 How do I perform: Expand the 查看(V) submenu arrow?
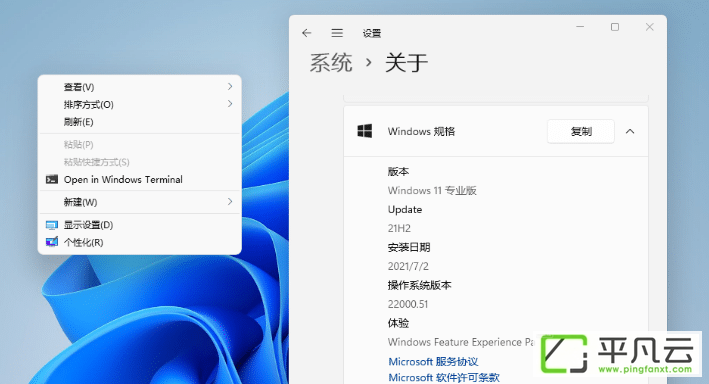click(230, 86)
